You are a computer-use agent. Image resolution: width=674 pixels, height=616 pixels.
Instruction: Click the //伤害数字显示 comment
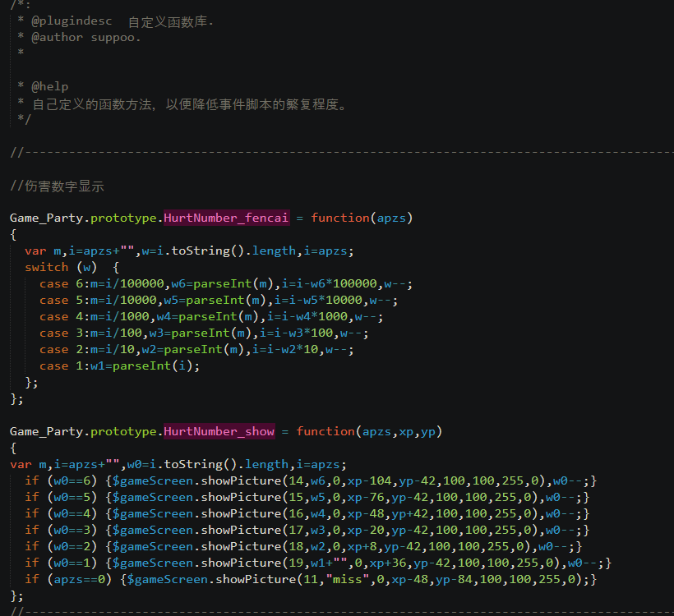click(x=57, y=186)
